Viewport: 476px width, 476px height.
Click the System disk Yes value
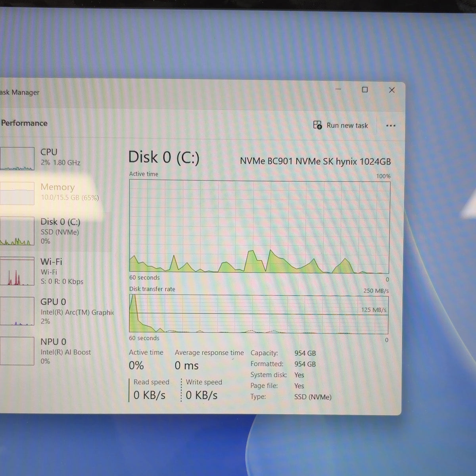click(299, 375)
